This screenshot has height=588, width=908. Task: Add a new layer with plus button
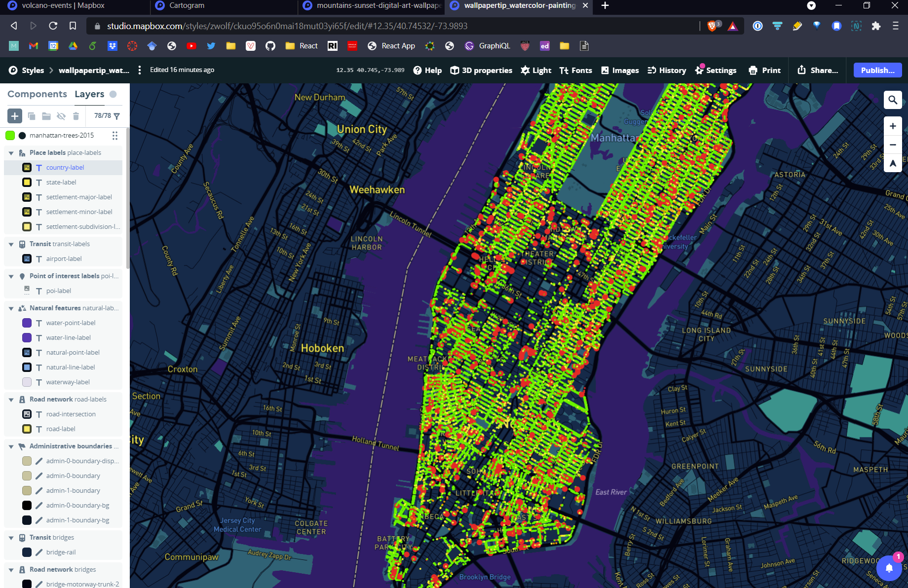tap(15, 116)
